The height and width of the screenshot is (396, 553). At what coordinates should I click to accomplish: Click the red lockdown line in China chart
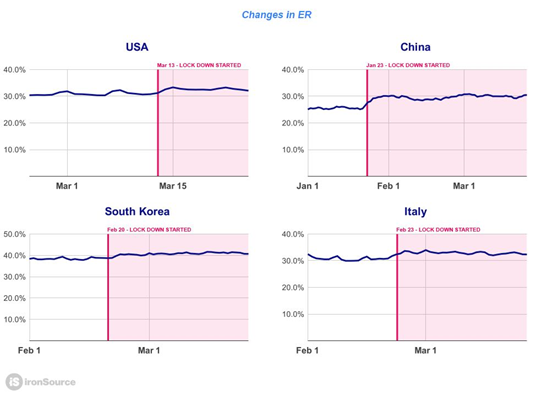click(x=367, y=123)
